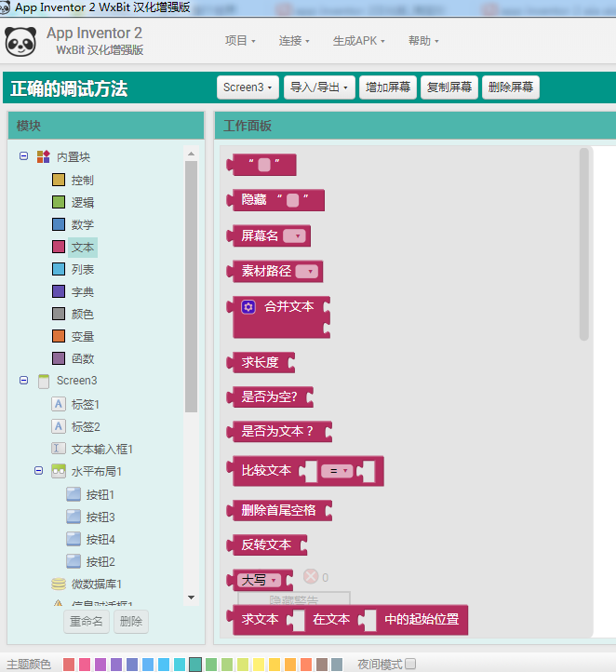Open the 合并文本 block mutator gear

(248, 307)
